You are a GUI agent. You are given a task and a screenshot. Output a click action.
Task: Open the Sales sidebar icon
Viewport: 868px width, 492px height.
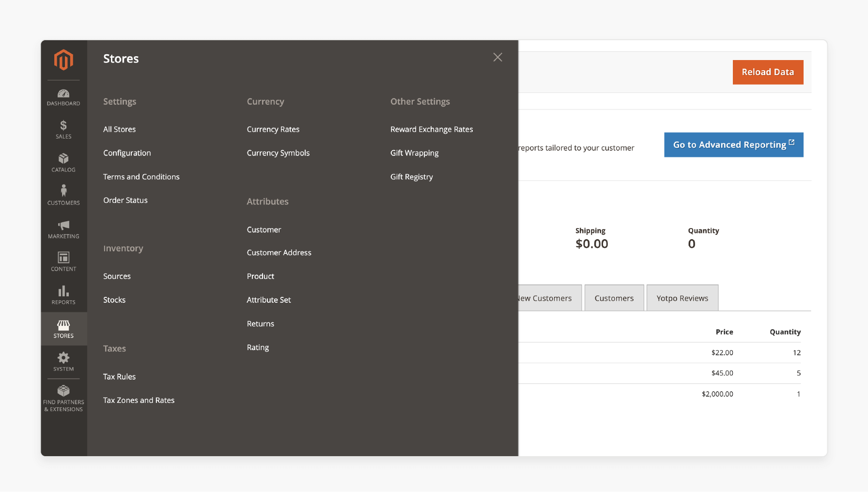click(x=63, y=130)
